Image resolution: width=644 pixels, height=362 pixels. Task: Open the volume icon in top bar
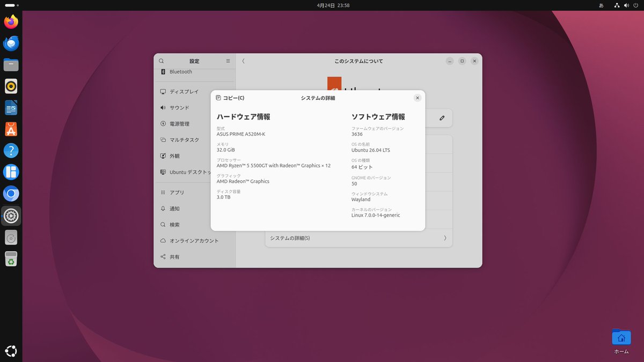(x=627, y=5)
